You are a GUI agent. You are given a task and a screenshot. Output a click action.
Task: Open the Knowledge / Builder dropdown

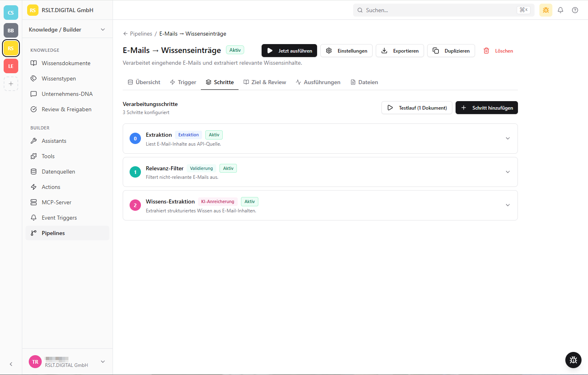67,30
